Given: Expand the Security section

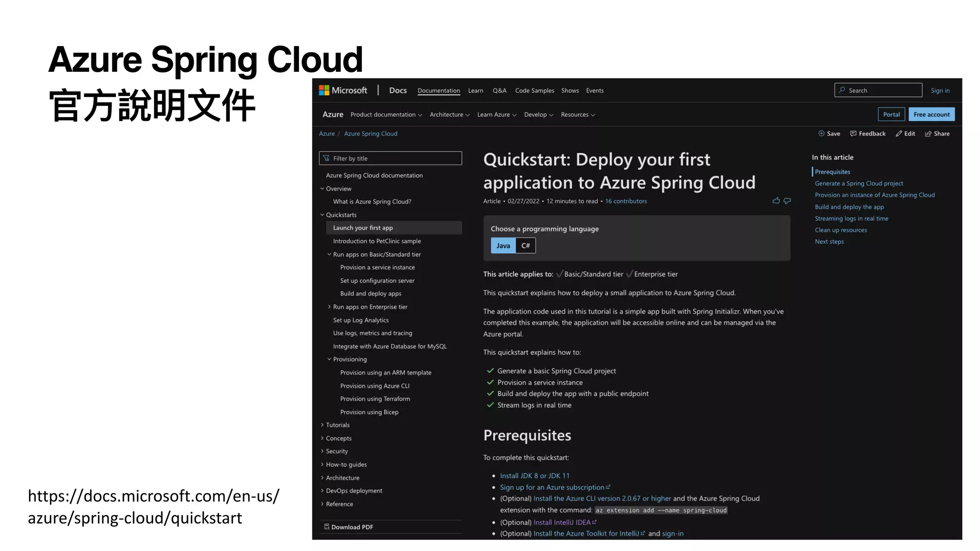Looking at the screenshot, I should (322, 451).
